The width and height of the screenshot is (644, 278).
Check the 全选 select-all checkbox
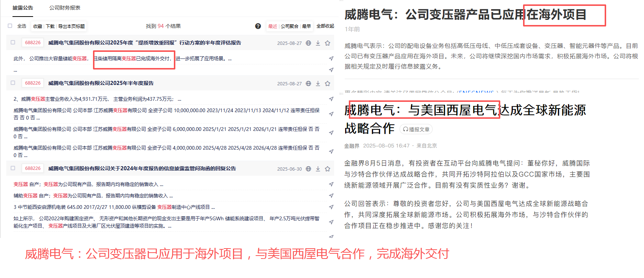[10, 26]
